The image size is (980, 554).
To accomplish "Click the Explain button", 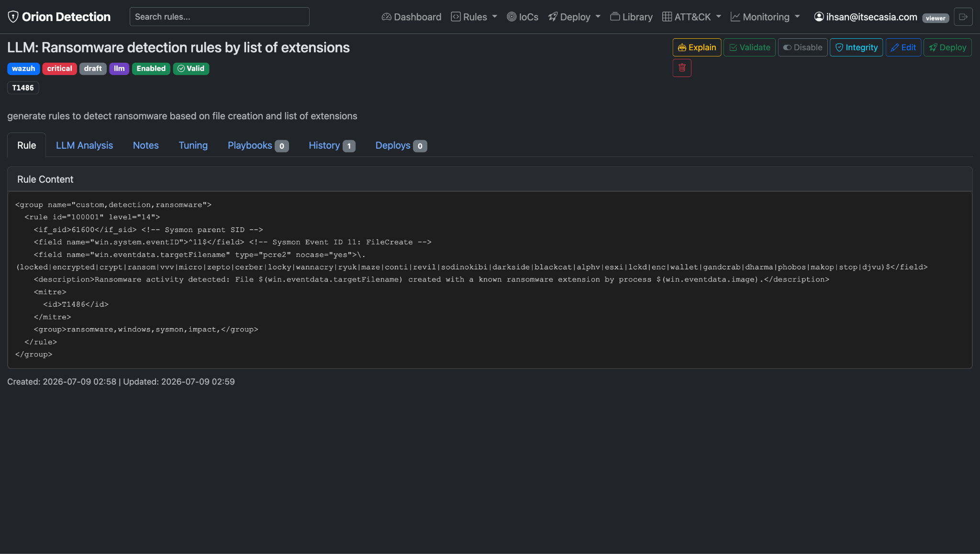I will tap(697, 47).
